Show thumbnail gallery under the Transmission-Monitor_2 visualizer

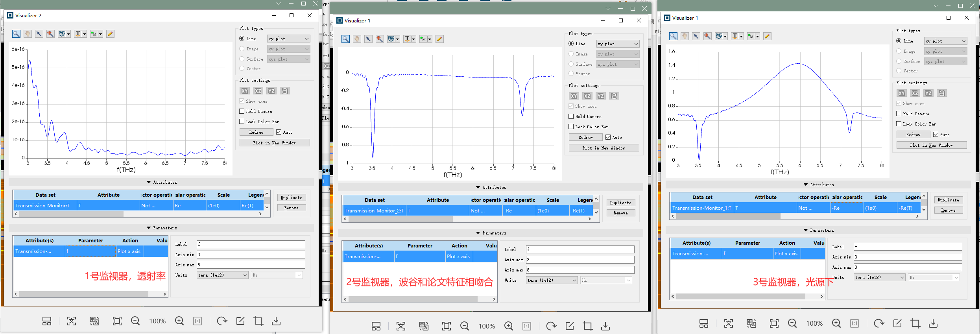click(376, 326)
